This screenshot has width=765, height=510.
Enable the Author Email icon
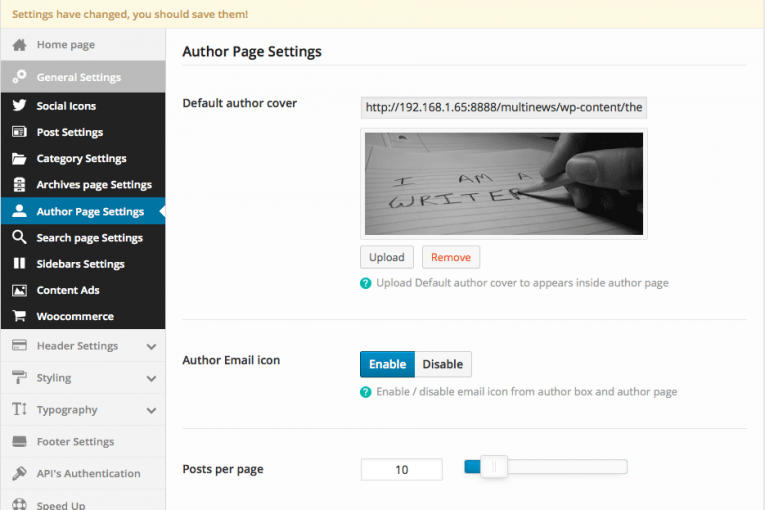click(x=387, y=364)
